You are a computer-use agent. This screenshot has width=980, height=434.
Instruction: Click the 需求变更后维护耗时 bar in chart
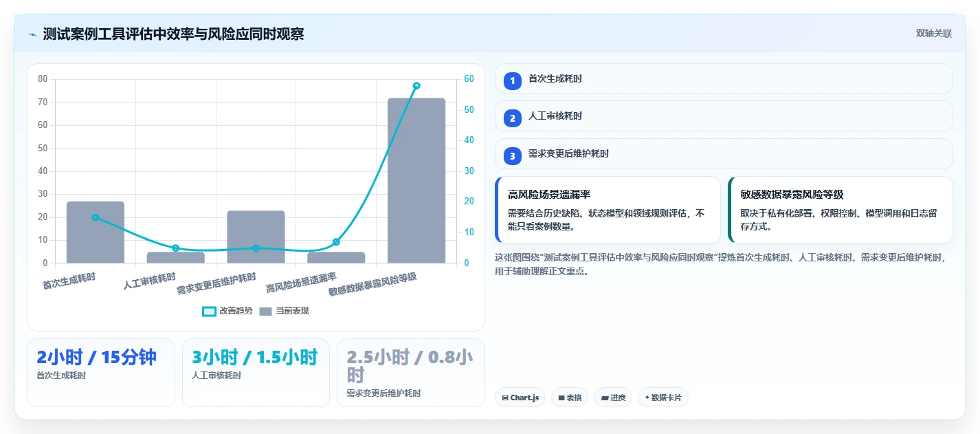pos(256,237)
